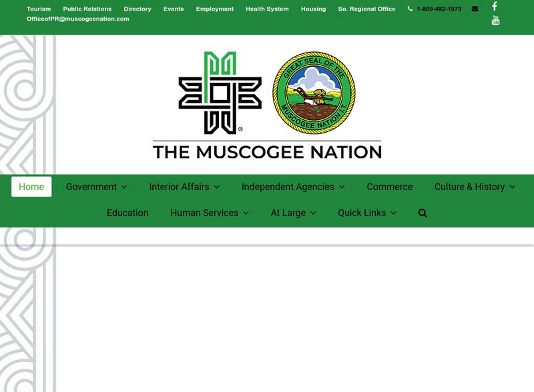
Task: Expand the Human Services dropdown
Action: (210, 213)
